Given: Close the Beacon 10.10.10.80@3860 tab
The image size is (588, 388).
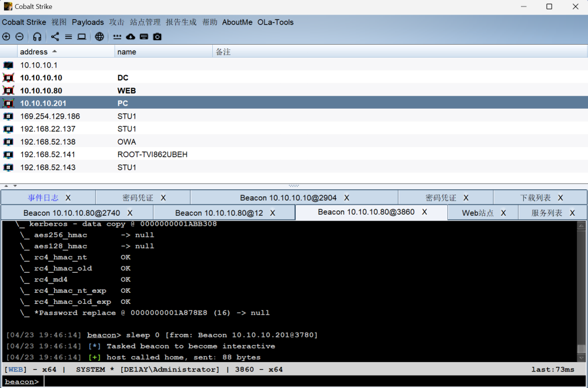Looking at the screenshot, I should point(424,212).
